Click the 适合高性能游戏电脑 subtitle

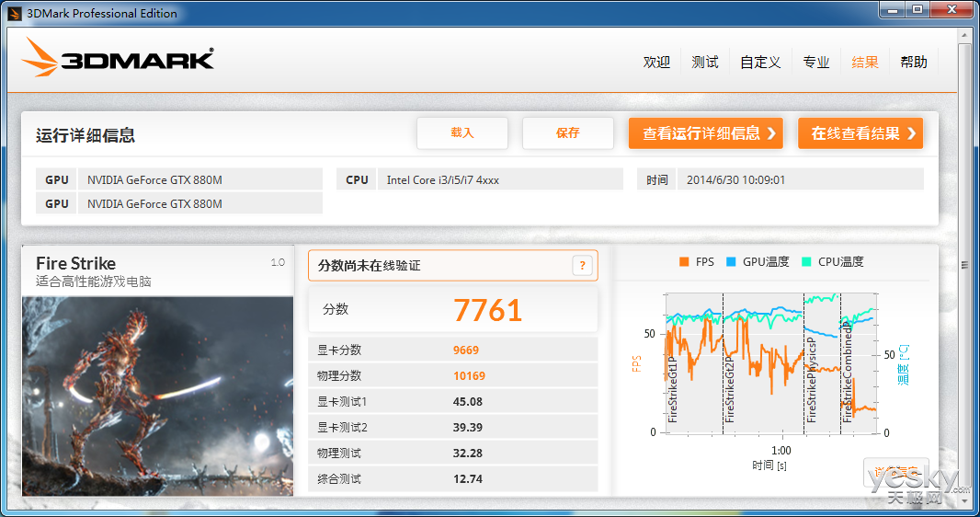93,281
